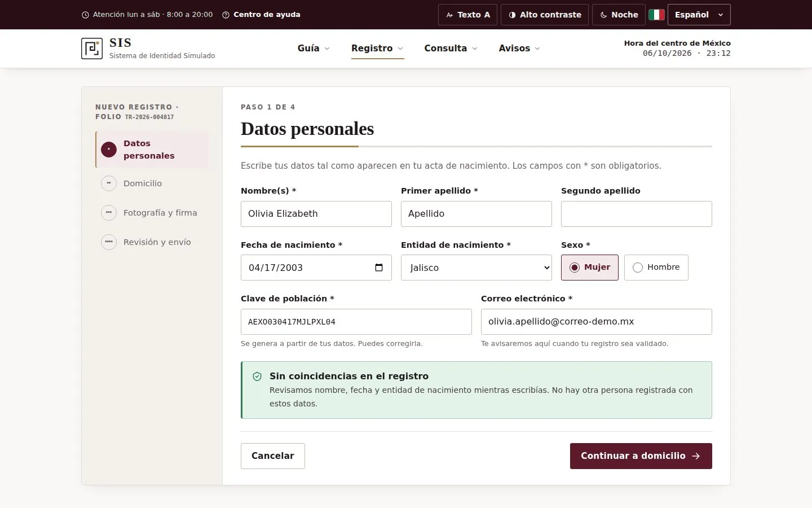
Task: Click the Mexican flag icon
Action: 656,15
